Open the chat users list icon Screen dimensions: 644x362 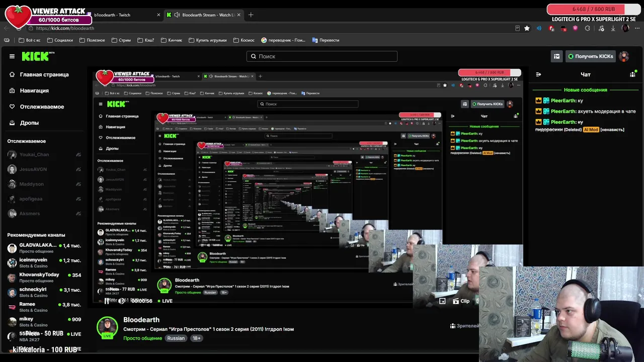pos(632,74)
